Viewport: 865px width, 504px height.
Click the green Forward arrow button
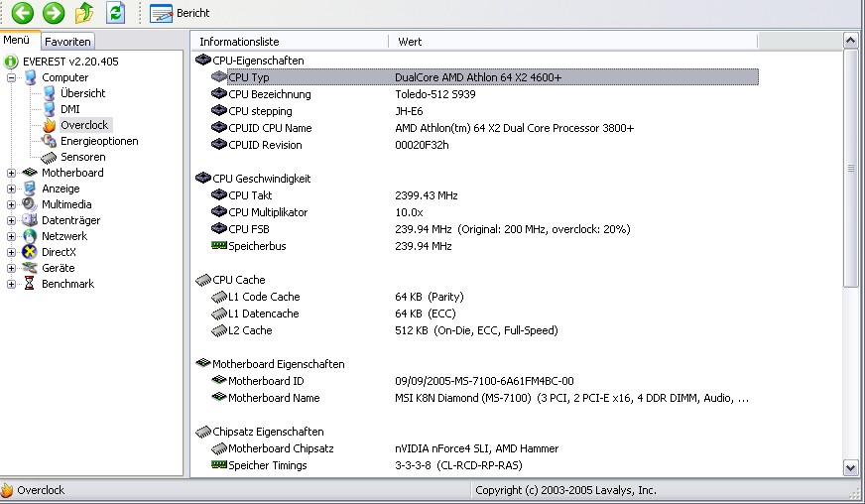click(x=54, y=13)
